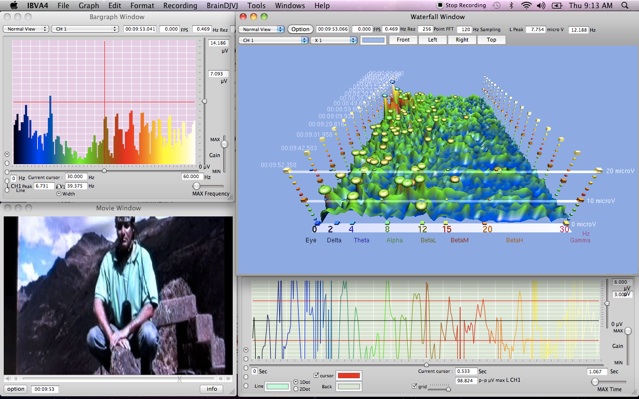Toggle the cursor checkbox in waveform panel
This screenshot has width=639, height=399.
pyautogui.click(x=316, y=375)
